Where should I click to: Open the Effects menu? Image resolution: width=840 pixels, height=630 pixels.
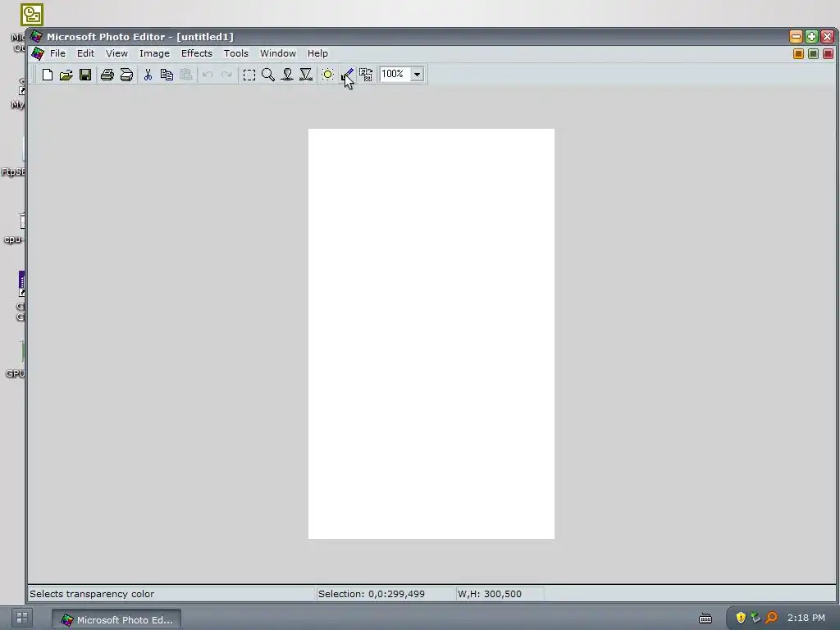(x=197, y=53)
